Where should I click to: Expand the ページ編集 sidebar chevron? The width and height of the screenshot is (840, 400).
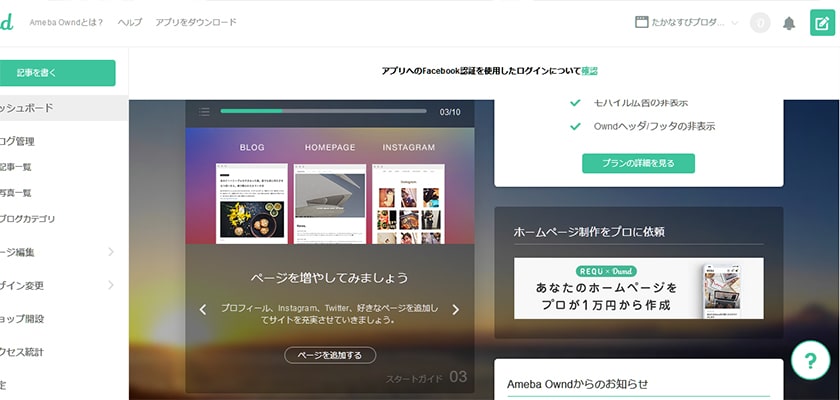point(111,252)
